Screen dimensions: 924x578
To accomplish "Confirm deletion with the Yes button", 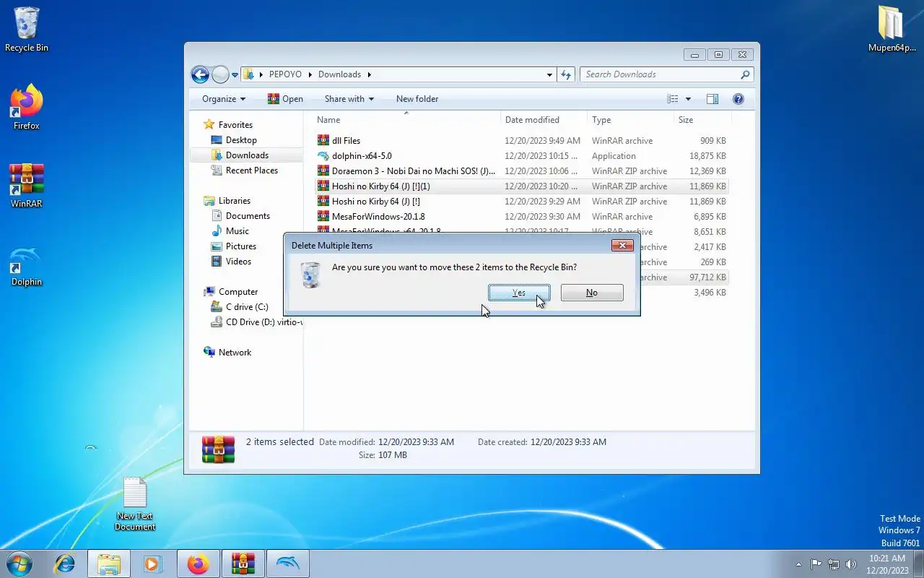I will point(519,293).
